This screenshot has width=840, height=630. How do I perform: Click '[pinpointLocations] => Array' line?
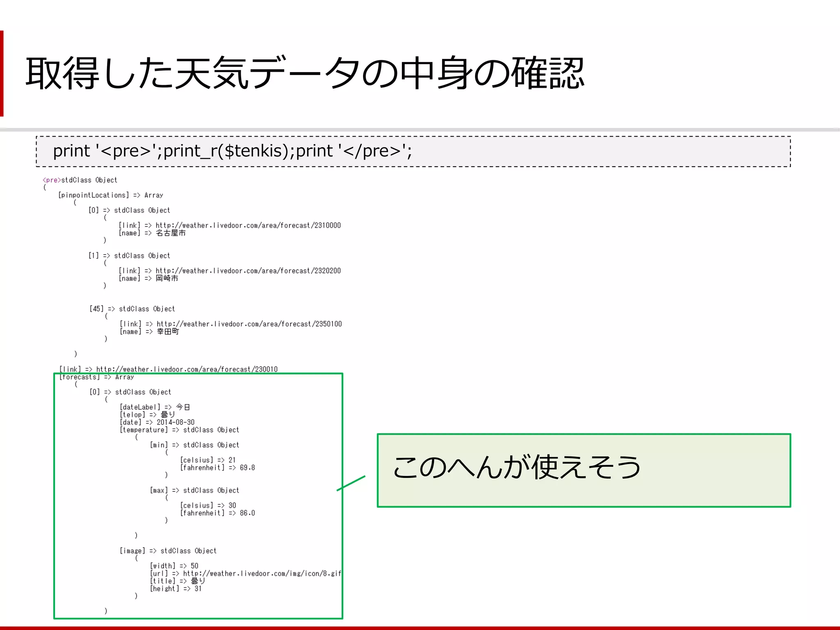pos(111,195)
